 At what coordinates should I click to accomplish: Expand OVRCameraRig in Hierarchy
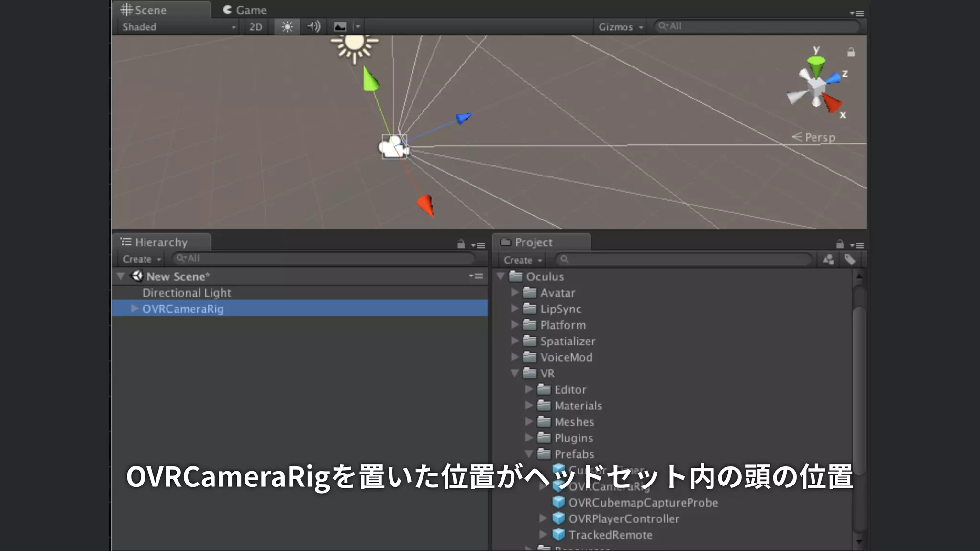coord(135,309)
